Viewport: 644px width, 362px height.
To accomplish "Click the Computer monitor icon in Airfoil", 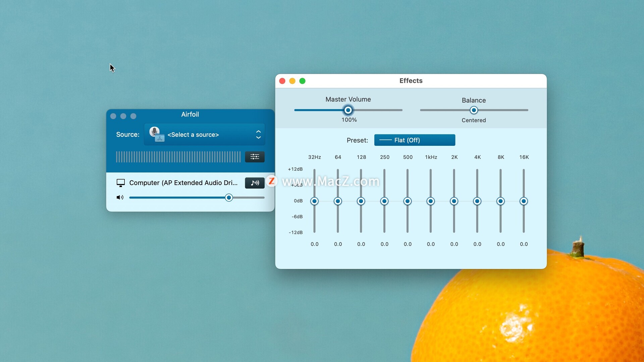I will click(x=120, y=183).
